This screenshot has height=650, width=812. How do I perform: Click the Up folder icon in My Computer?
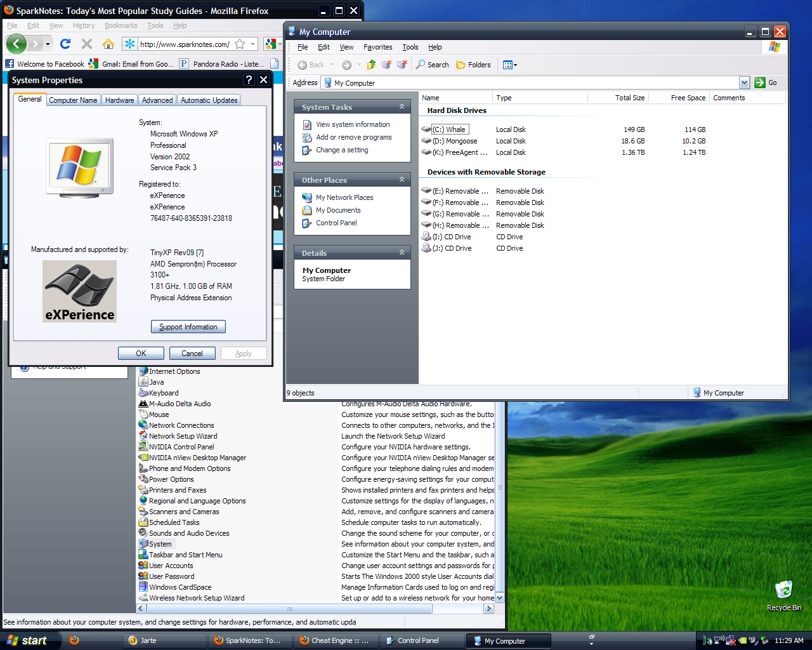pos(371,65)
